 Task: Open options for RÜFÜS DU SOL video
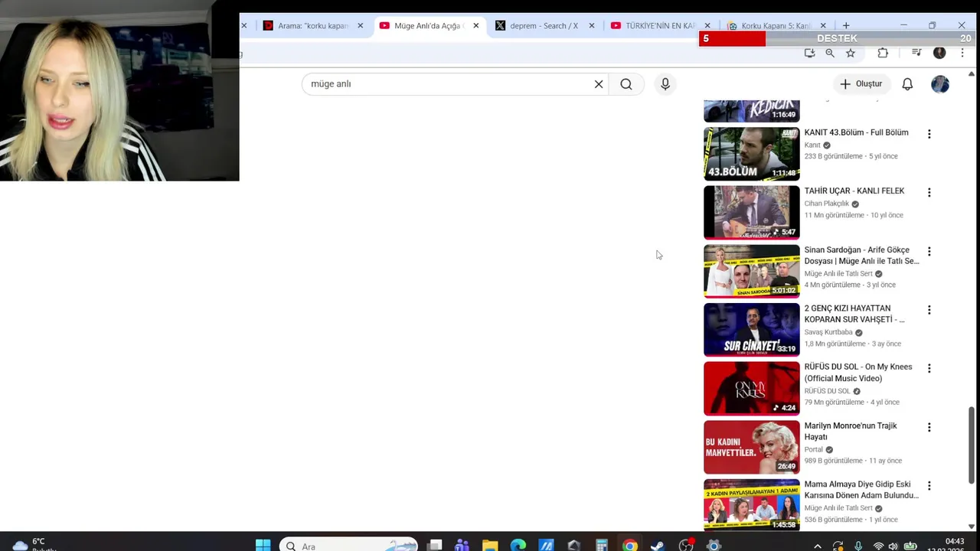(929, 368)
